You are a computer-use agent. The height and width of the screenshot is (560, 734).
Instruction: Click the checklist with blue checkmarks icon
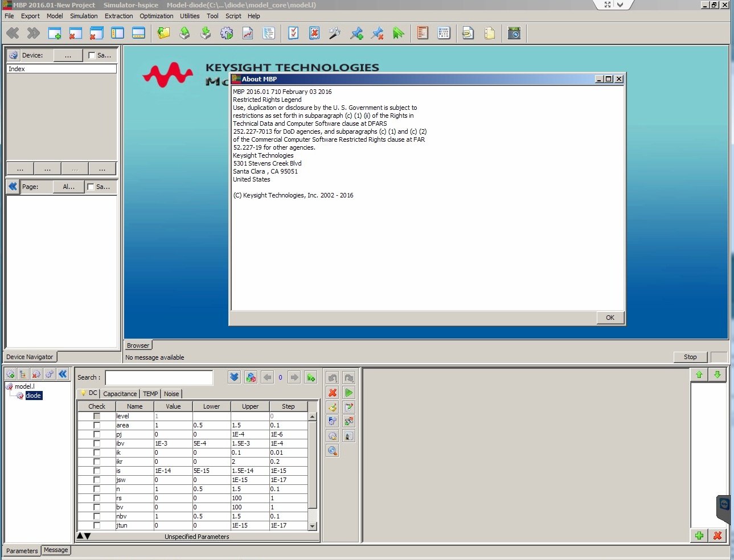[x=293, y=33]
